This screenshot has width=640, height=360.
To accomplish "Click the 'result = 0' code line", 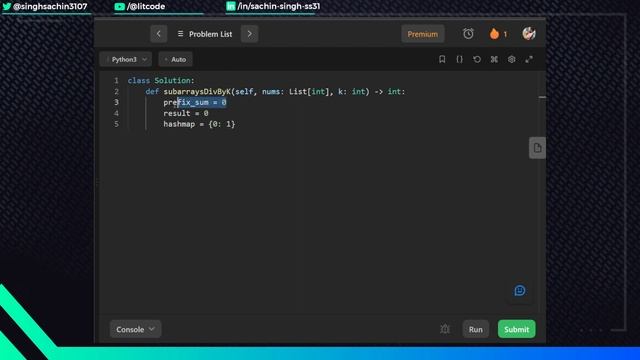I will (186, 113).
